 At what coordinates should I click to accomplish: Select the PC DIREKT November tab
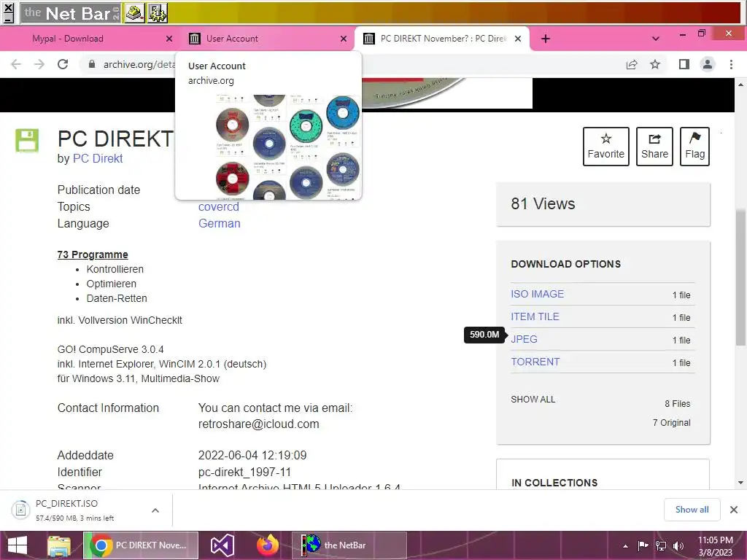tap(443, 39)
